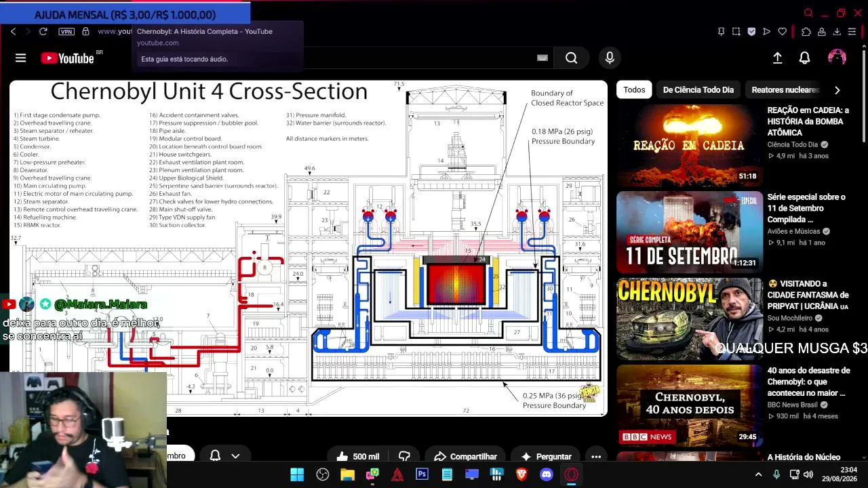Go to YouTube home via logo
This screenshot has height=488, width=868.
pos(67,58)
